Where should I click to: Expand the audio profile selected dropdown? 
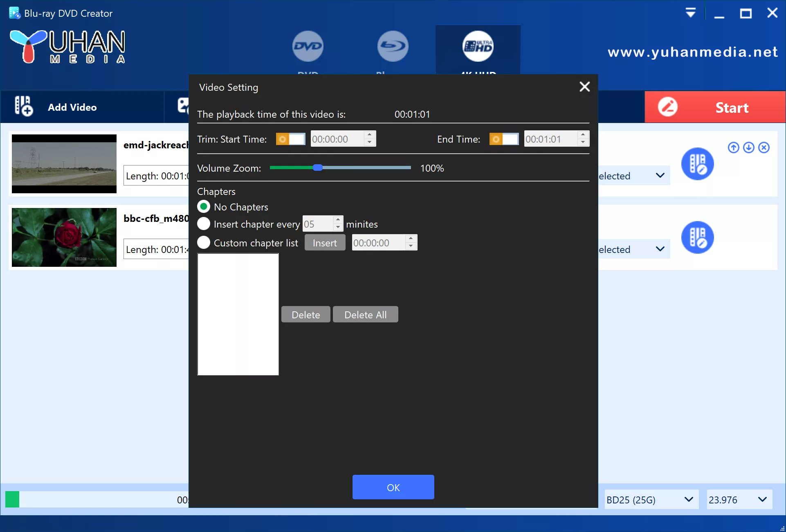[659, 175]
